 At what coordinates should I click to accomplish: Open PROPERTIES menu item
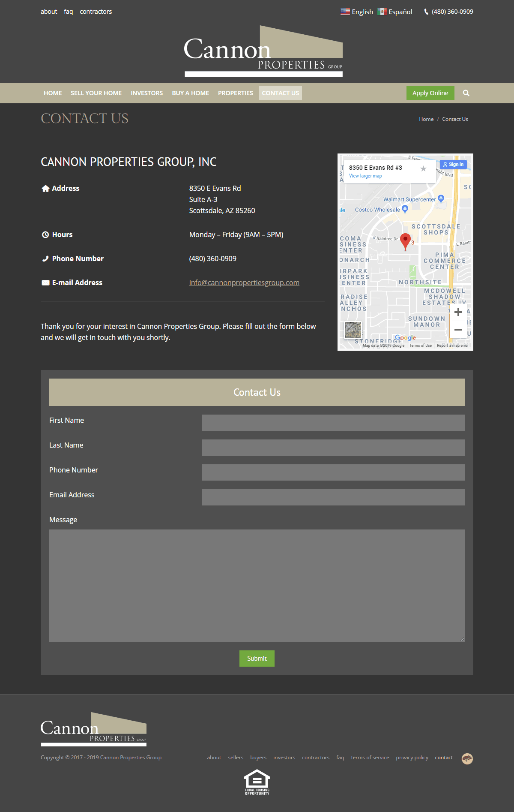[236, 93]
